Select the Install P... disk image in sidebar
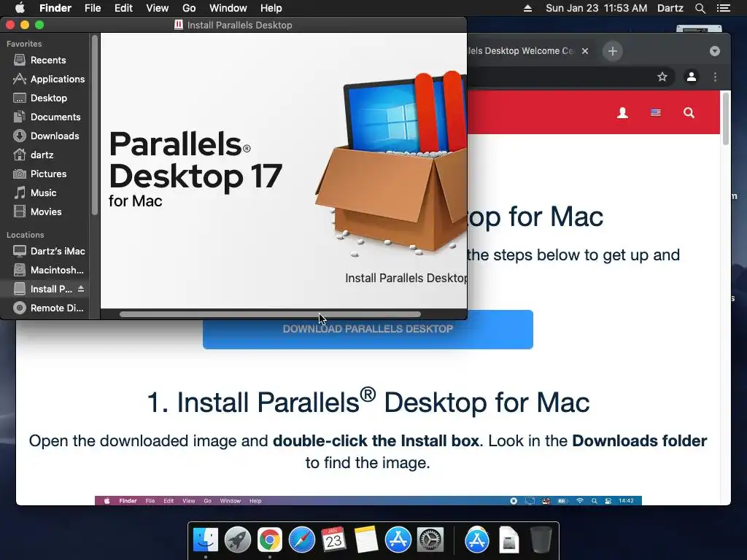 click(x=43, y=289)
